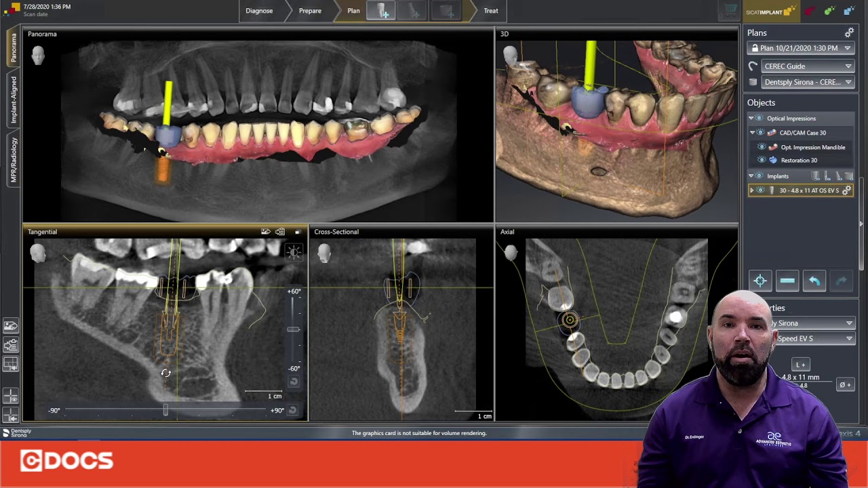
Task: Click the undo arrow button
Action: click(814, 281)
